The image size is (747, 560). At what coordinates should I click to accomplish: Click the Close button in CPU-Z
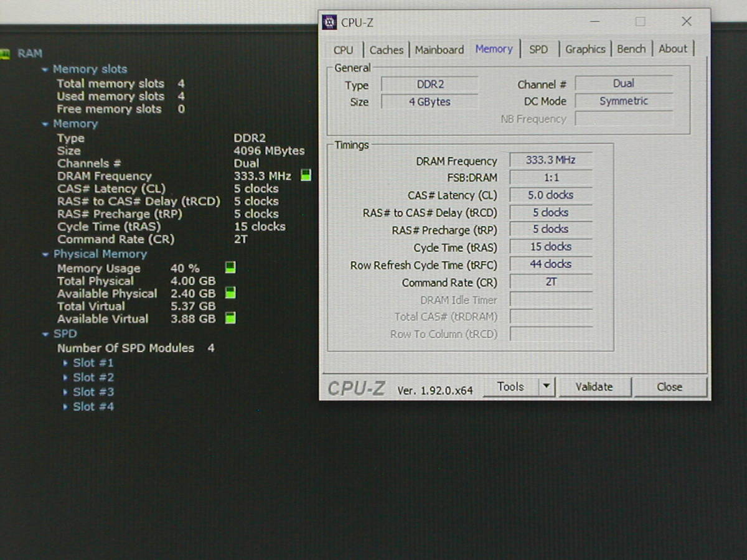pyautogui.click(x=669, y=386)
